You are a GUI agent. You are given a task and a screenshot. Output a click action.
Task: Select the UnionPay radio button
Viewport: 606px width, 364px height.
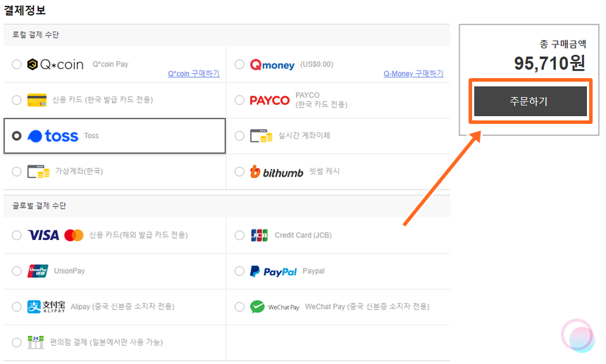17,271
